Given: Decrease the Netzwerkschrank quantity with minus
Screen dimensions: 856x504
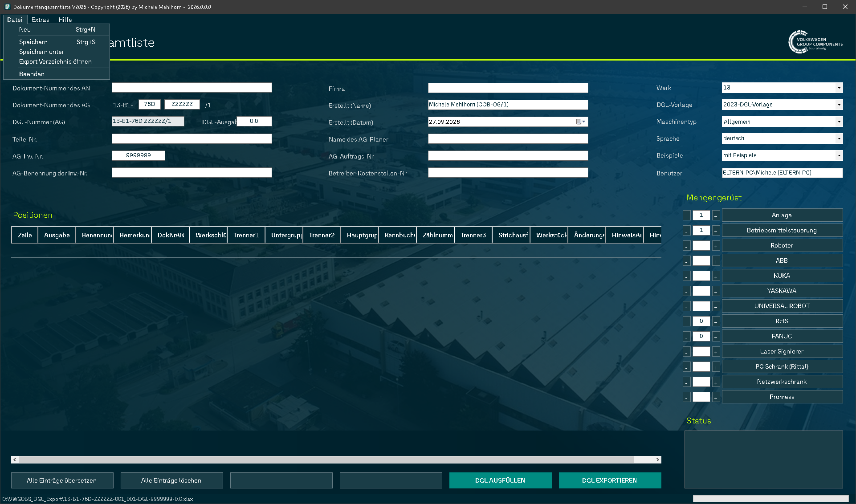Looking at the screenshot, I should (687, 382).
